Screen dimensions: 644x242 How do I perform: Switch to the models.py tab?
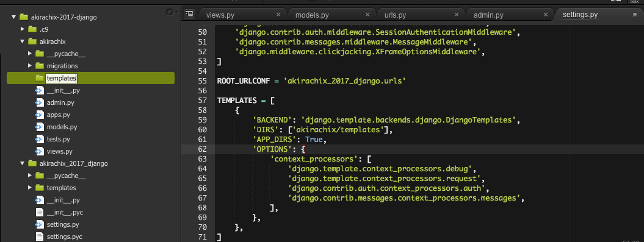(x=312, y=15)
